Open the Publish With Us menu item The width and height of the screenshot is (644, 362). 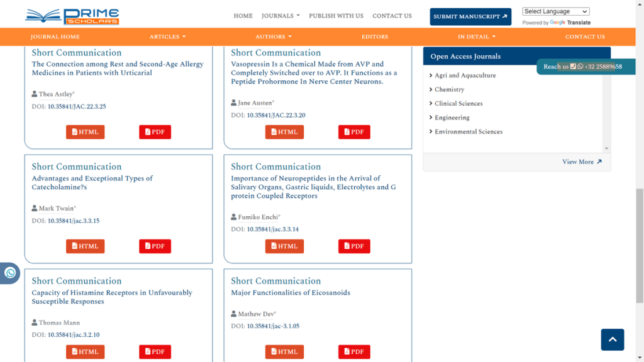click(336, 16)
